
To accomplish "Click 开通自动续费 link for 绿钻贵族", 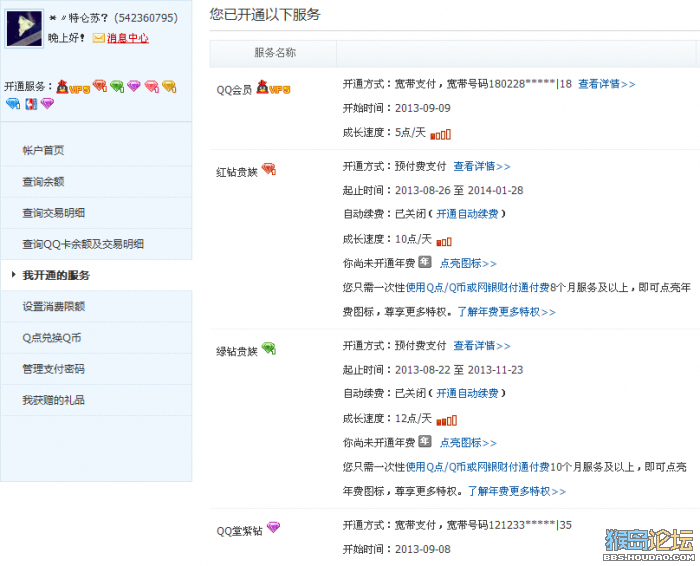I will (467, 393).
